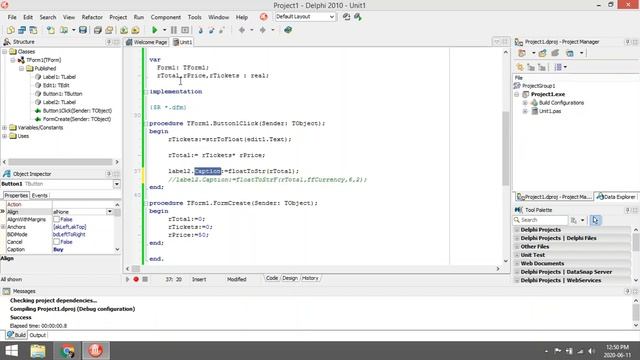Click the green Run button in toolbar
The height and width of the screenshot is (360, 640).
pos(155,30)
